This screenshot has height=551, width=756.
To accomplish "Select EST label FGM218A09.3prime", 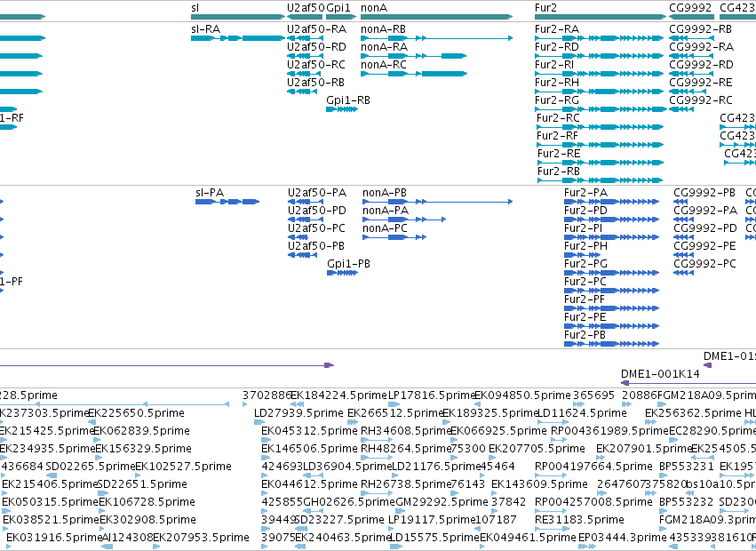I will [x=707, y=520].
